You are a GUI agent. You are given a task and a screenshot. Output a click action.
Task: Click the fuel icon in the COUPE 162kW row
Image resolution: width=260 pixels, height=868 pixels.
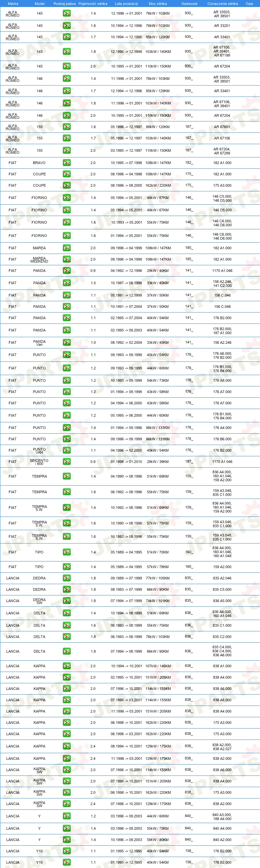tap(67, 185)
